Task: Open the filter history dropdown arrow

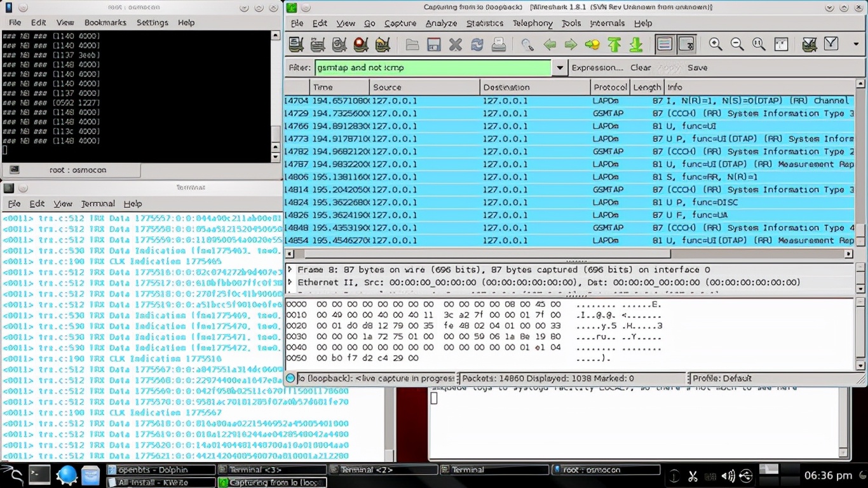Action: pyautogui.click(x=560, y=68)
